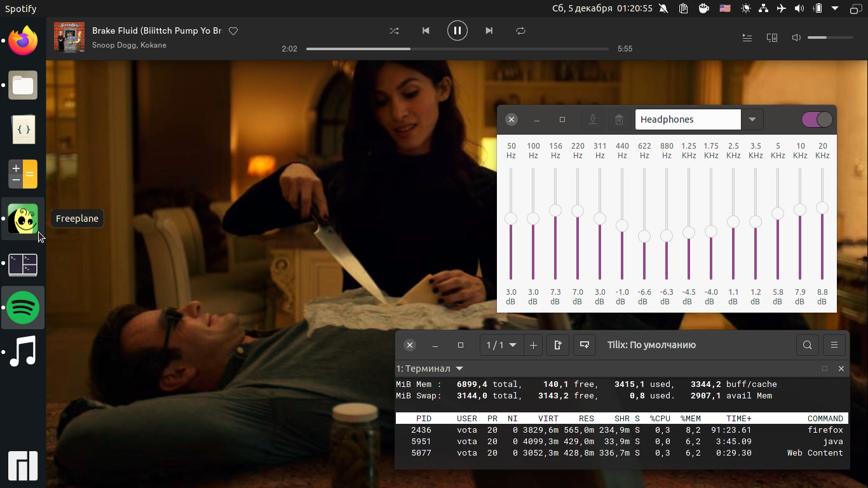
Task: Click the airplane mode tray icon
Action: 781,8
